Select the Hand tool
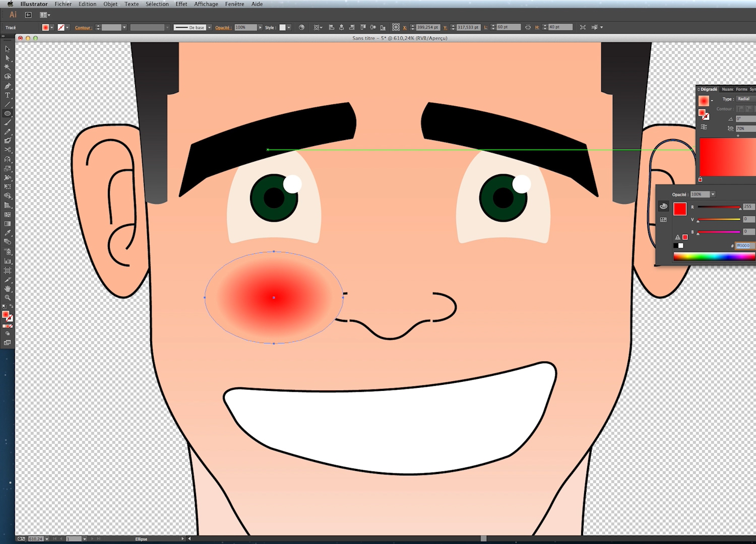Image resolution: width=756 pixels, height=544 pixels. click(x=8, y=289)
